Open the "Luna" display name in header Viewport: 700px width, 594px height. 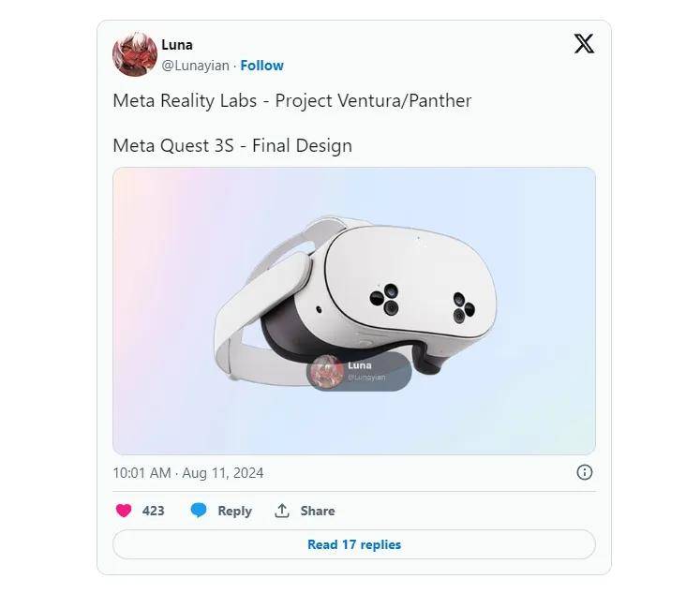177,45
